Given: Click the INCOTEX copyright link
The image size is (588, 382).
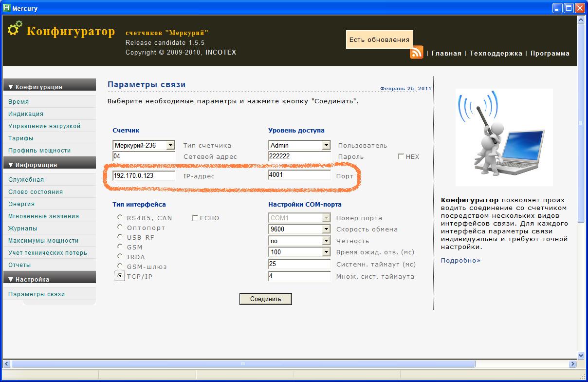Looking at the screenshot, I should [220, 52].
